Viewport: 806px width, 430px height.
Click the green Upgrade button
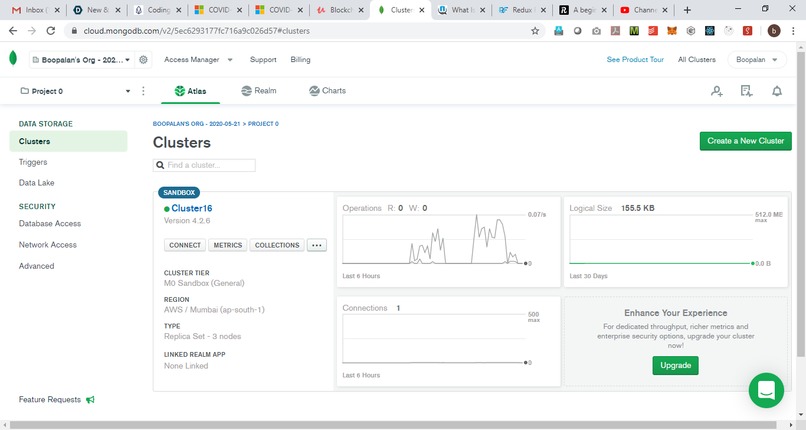pyautogui.click(x=675, y=365)
